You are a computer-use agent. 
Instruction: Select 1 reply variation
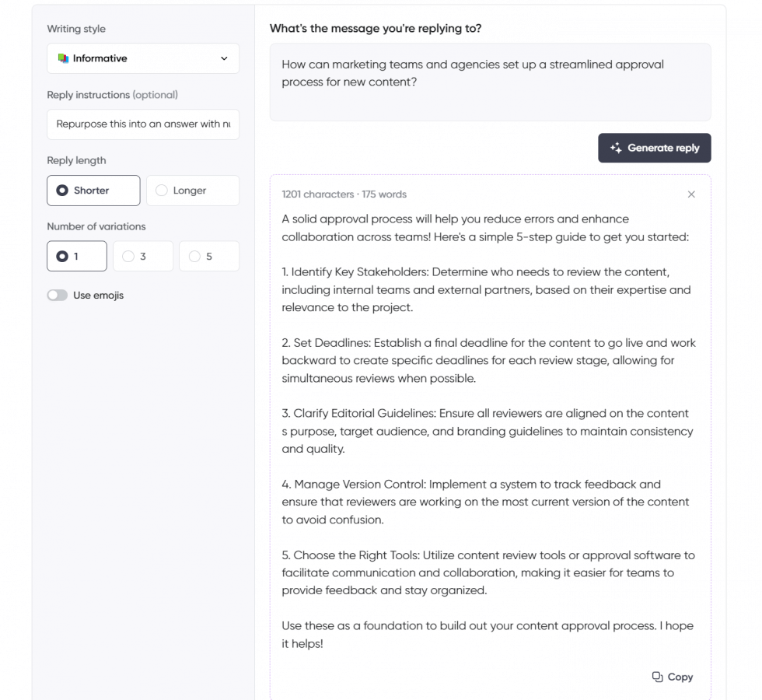[76, 255]
